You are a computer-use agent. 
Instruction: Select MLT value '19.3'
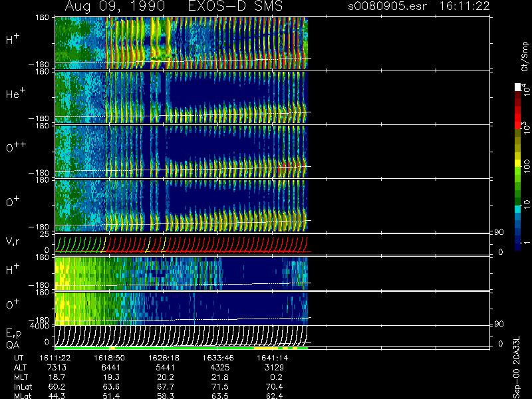113,377
